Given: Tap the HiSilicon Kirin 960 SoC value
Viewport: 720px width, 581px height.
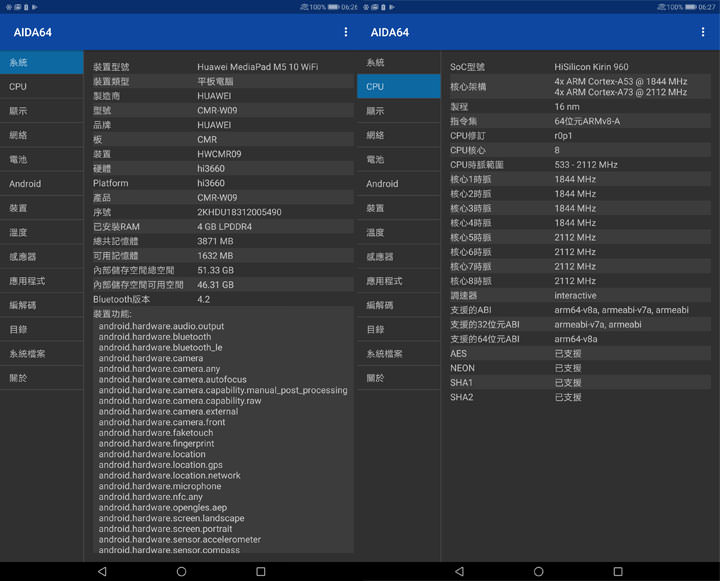Looking at the screenshot, I should [x=591, y=67].
